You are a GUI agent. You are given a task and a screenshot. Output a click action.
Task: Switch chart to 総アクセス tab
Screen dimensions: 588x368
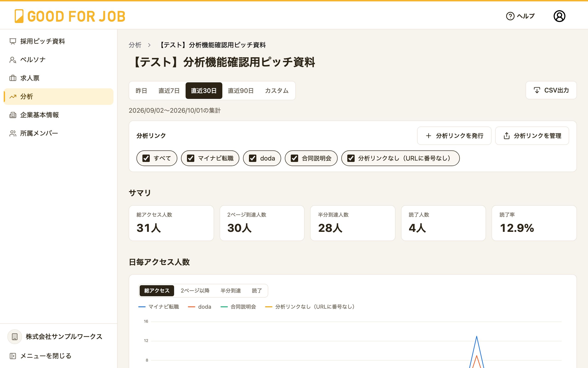157,290
